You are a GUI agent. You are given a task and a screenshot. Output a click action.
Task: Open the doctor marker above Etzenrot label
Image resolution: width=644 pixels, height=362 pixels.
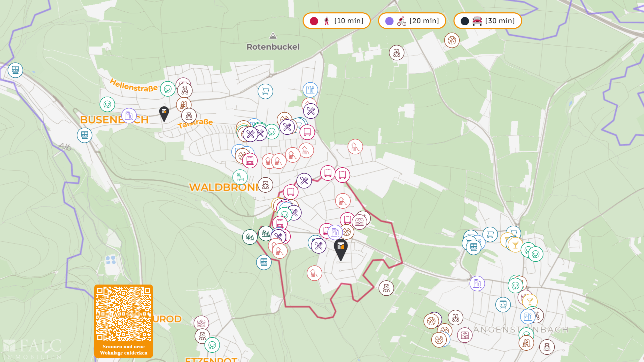pyautogui.click(x=212, y=345)
